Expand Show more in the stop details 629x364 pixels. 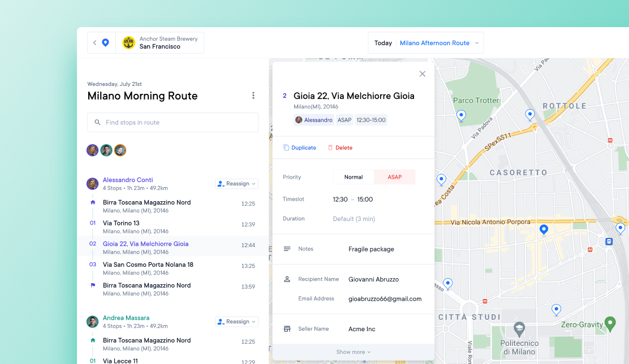tap(353, 351)
